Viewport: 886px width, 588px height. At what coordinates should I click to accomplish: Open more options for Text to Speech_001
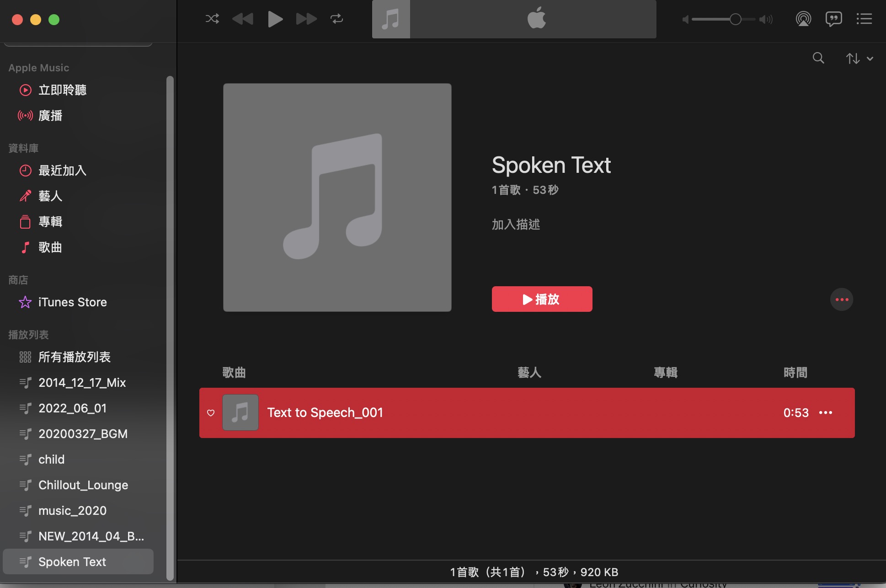pos(826,413)
